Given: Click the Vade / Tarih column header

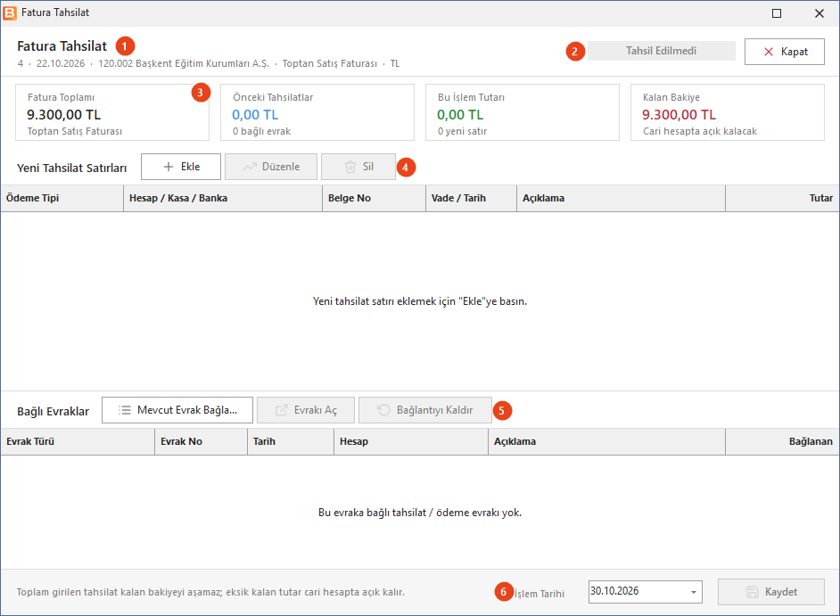Looking at the screenshot, I should click(x=472, y=198).
